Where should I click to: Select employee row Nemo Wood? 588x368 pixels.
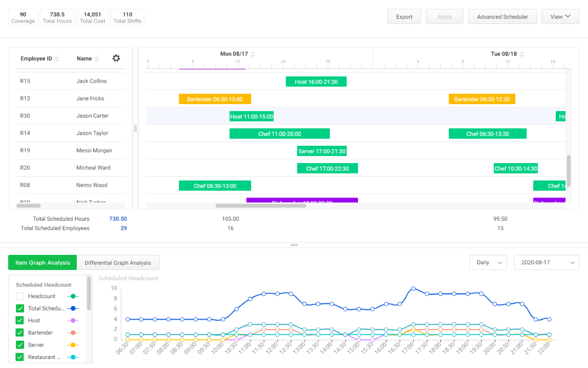(x=70, y=185)
